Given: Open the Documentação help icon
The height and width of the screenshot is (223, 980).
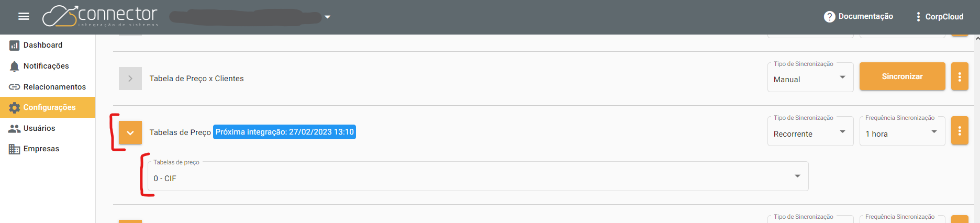Looking at the screenshot, I should pos(829,17).
